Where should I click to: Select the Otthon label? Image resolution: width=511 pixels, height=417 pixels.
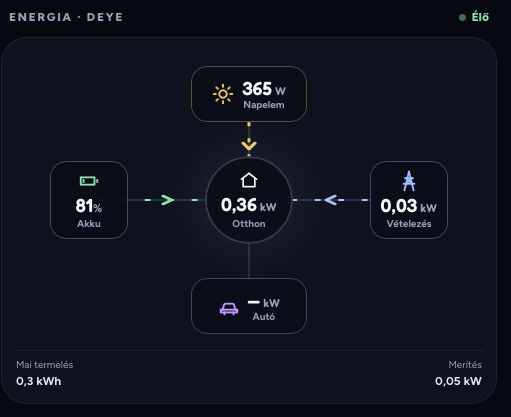(x=249, y=224)
